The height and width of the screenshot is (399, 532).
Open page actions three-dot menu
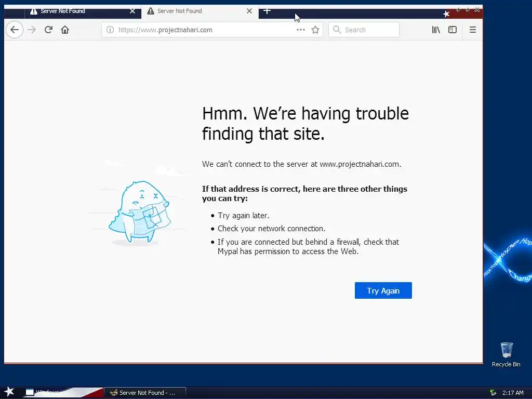coord(301,30)
